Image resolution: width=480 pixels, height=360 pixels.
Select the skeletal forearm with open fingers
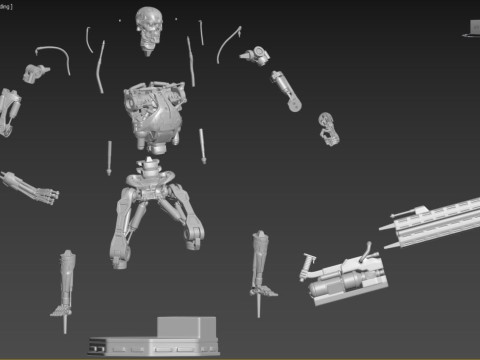(30, 187)
